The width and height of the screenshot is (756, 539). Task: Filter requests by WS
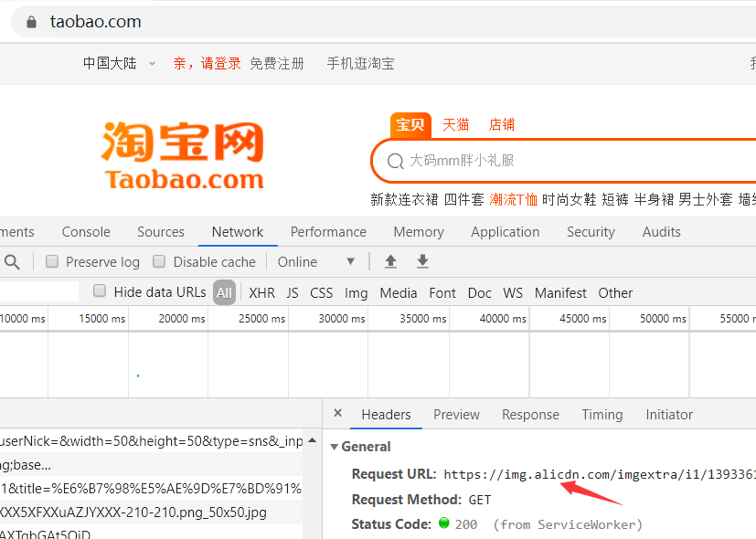point(513,293)
